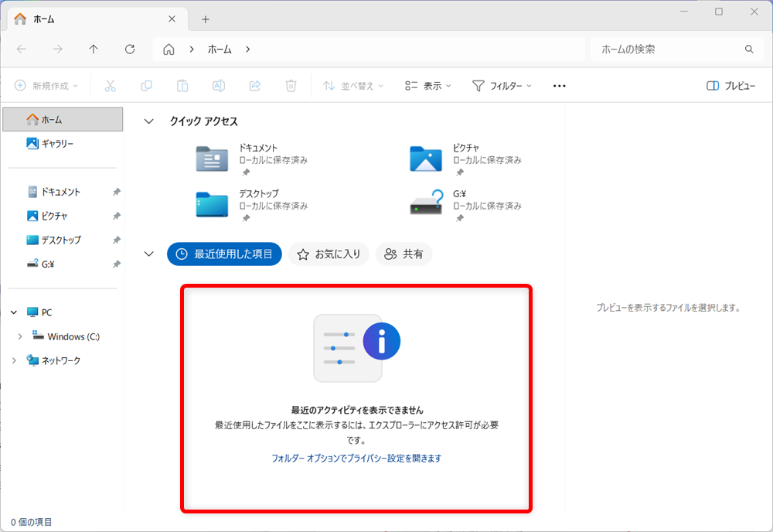The image size is (773, 532).
Task: Click the Delete (trash) icon
Action: pyautogui.click(x=291, y=86)
